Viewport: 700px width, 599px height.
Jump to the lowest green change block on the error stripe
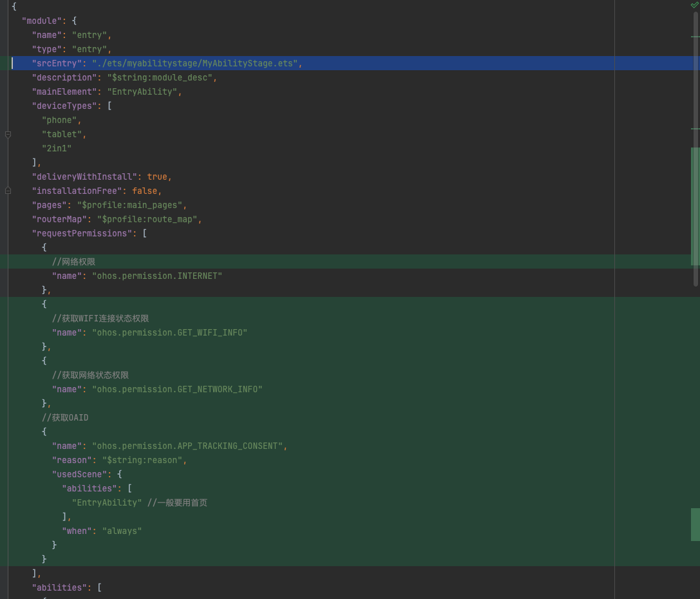(695, 524)
